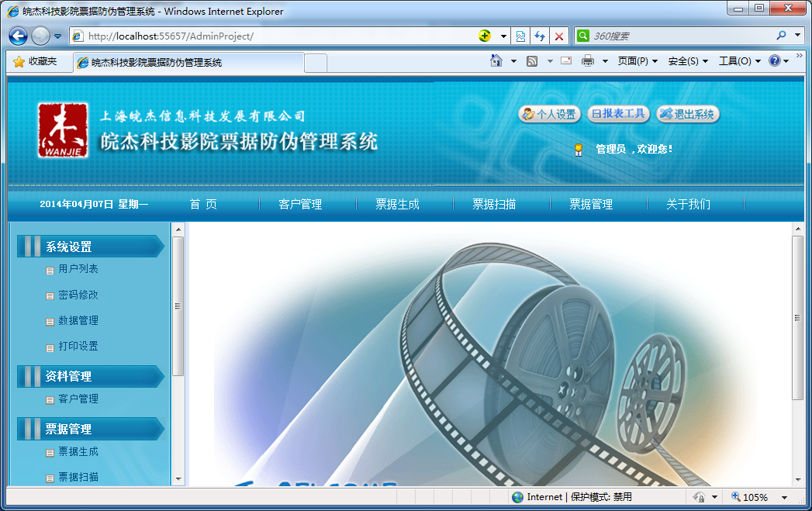Viewport: 812px width, 511px height.
Task: Click the red X stop-loading icon
Action: click(x=559, y=36)
